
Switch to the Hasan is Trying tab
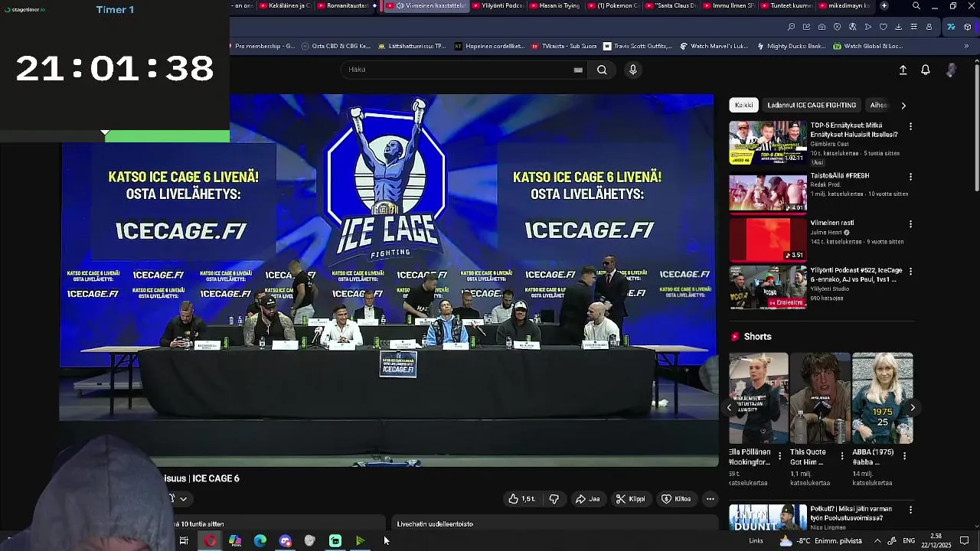(554, 5)
